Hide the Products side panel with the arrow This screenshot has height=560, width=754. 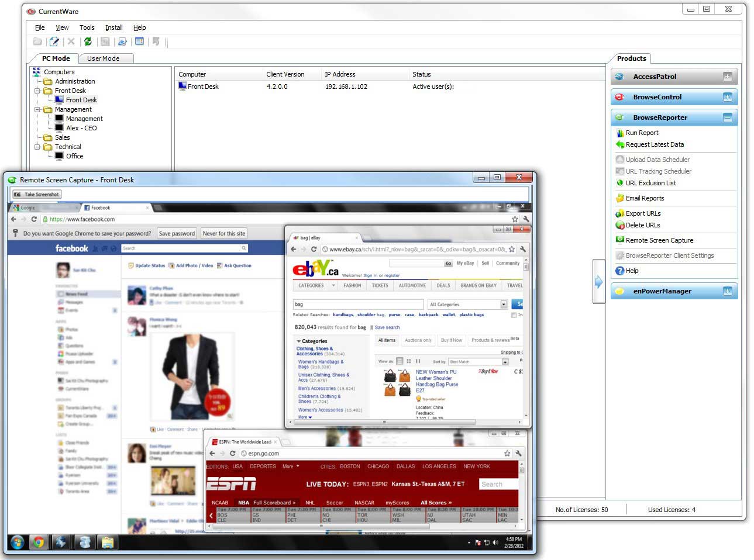coord(598,282)
